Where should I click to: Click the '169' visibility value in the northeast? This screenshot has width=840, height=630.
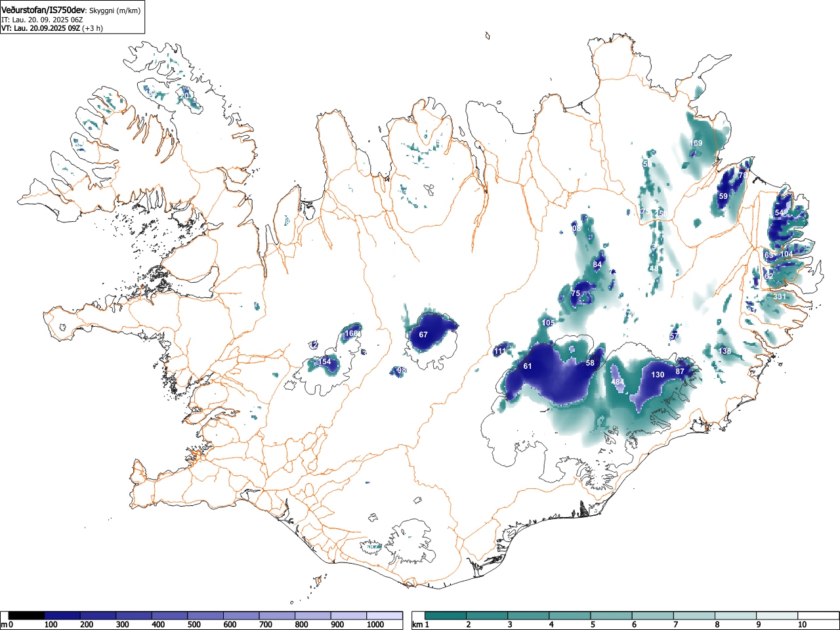pyautogui.click(x=696, y=143)
